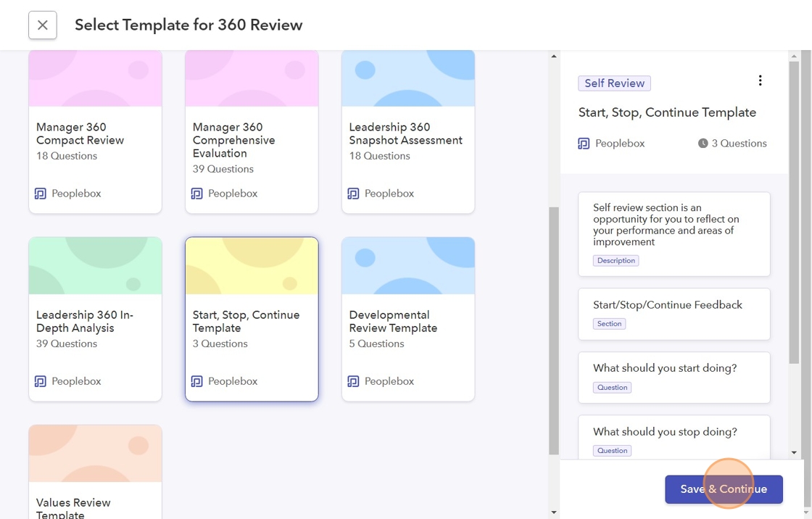Click the Description label tag
This screenshot has height=519, width=812.
[616, 260]
